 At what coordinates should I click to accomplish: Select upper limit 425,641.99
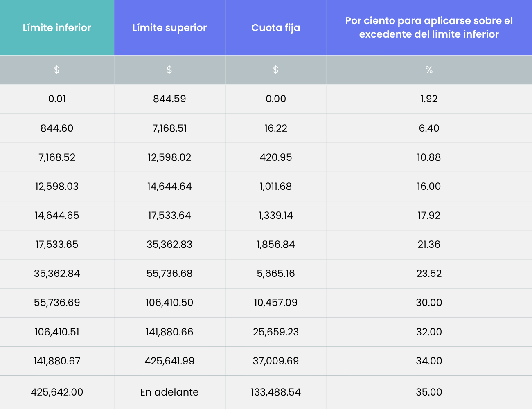[169, 361]
